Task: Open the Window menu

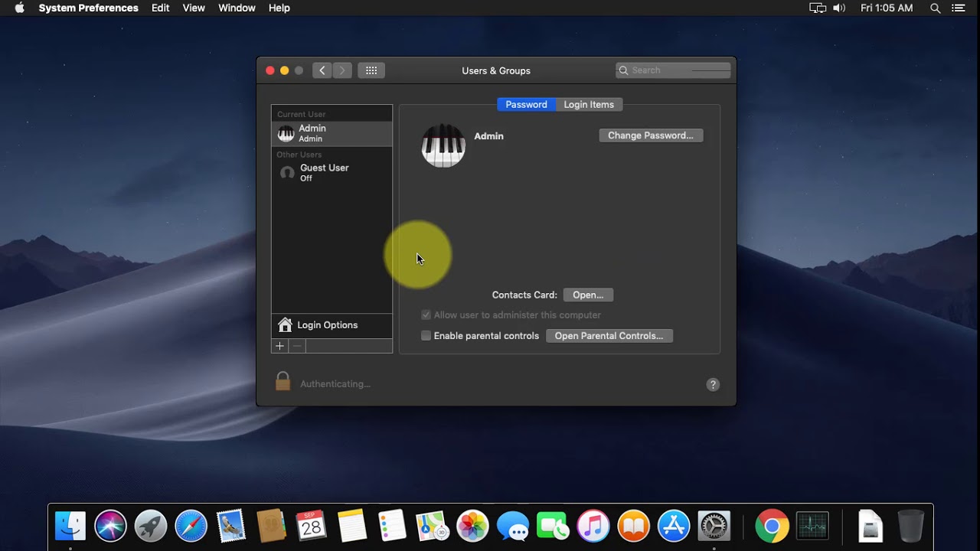Action: (x=237, y=8)
